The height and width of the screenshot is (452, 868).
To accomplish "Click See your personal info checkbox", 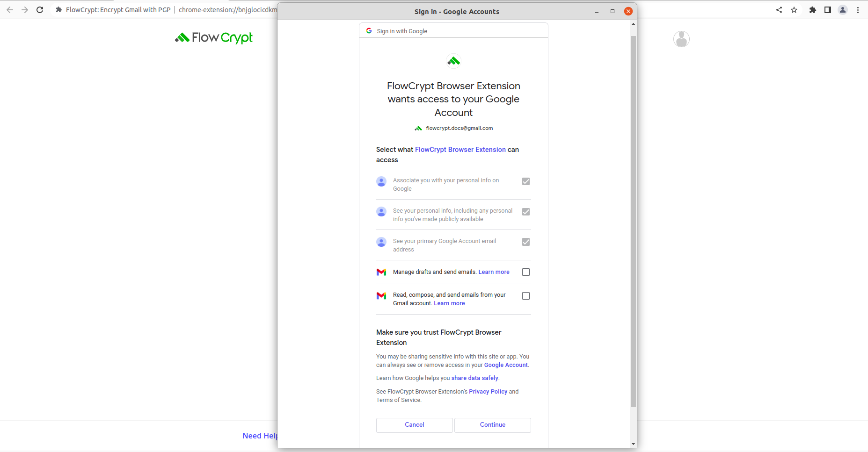I will click(x=526, y=212).
